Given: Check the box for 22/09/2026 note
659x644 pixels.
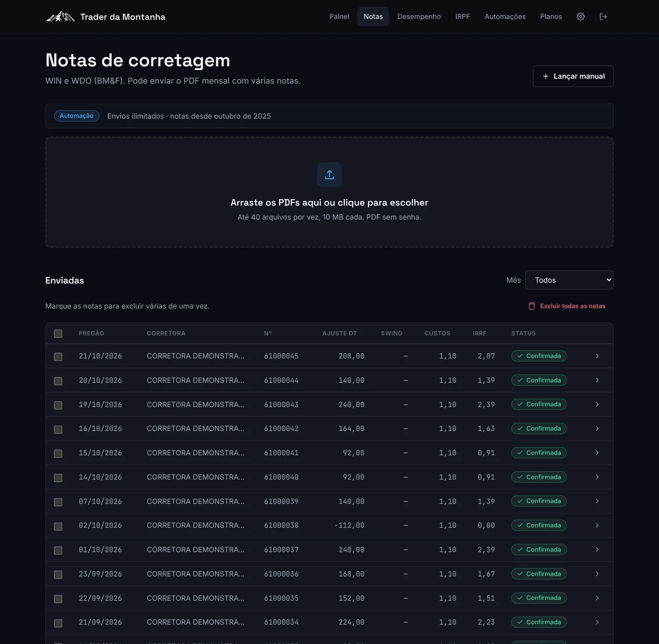Looking at the screenshot, I should coord(58,599).
